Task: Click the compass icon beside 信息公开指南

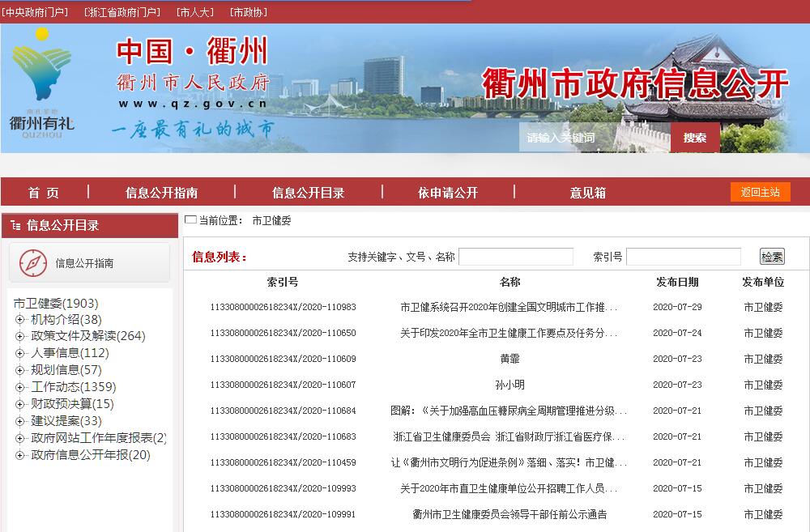Action: coord(32,263)
